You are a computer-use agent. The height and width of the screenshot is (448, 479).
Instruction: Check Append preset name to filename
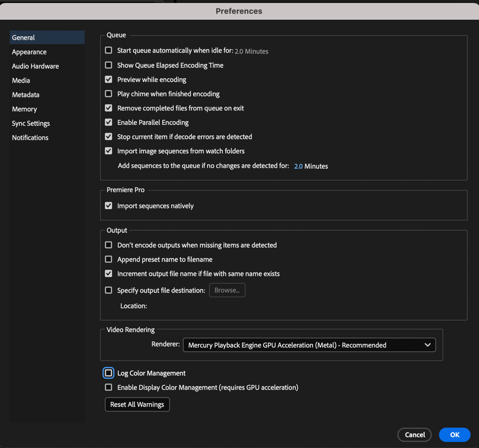click(x=108, y=259)
